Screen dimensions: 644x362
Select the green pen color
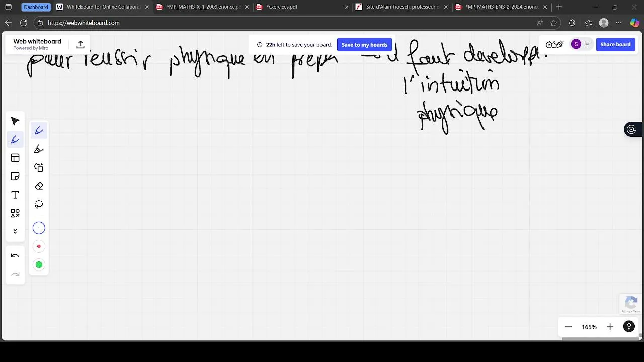pos(39,265)
